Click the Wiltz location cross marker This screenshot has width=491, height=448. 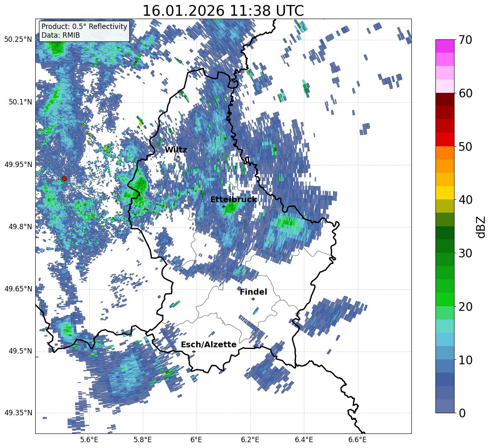(x=178, y=157)
